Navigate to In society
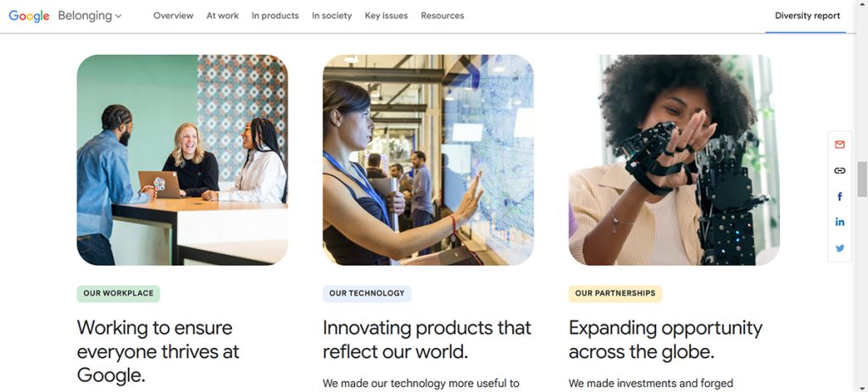The width and height of the screenshot is (868, 392). coord(331,16)
